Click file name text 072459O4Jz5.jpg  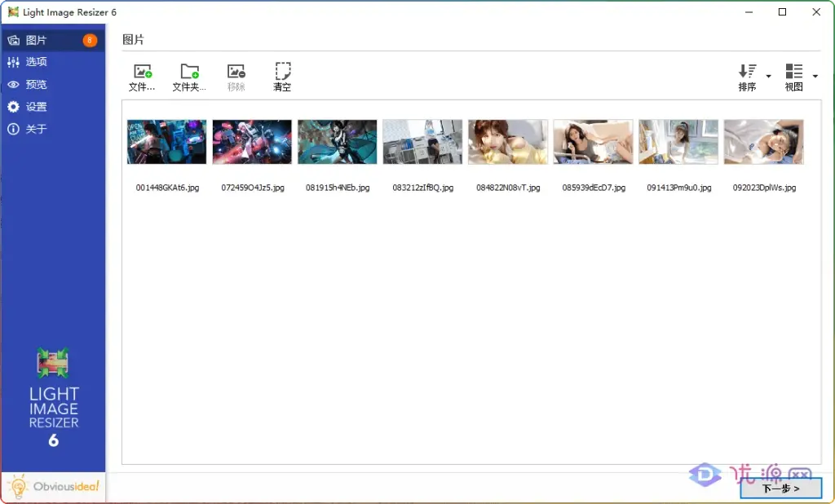(x=253, y=188)
